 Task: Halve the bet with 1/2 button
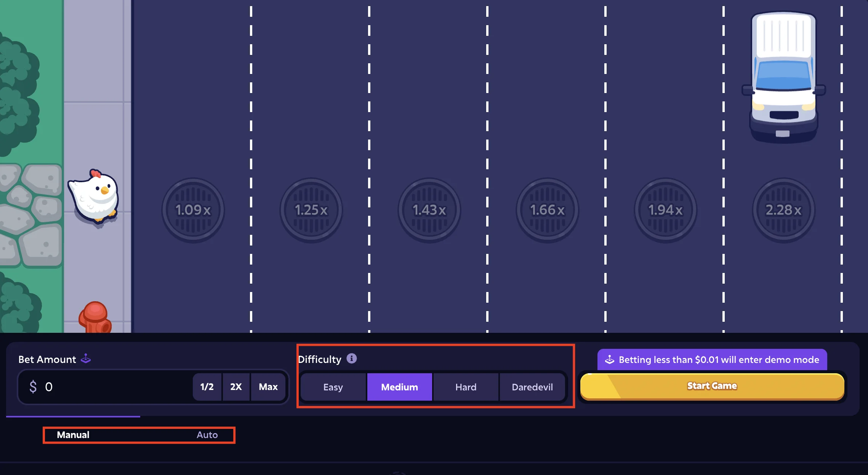[x=207, y=387]
